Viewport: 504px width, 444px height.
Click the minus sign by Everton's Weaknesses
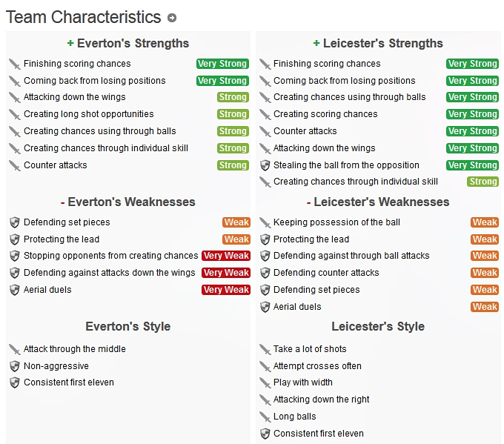point(63,202)
